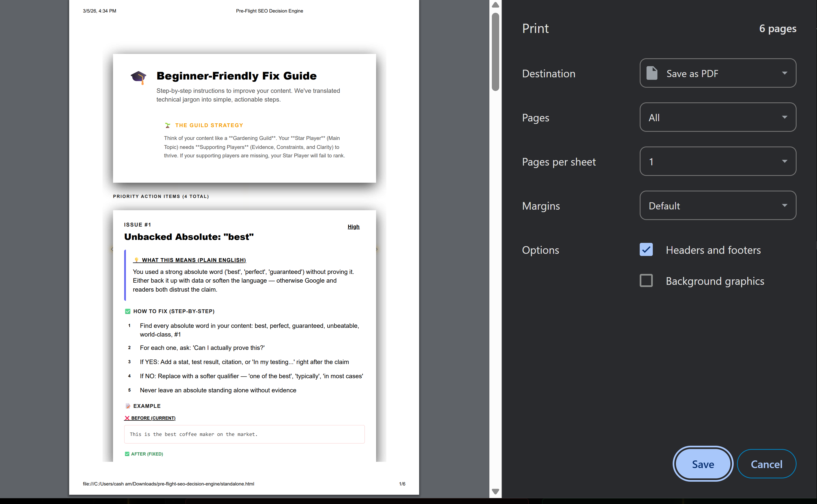Click the preview scrollbar down arrow
This screenshot has height=504, width=817.
(x=495, y=492)
